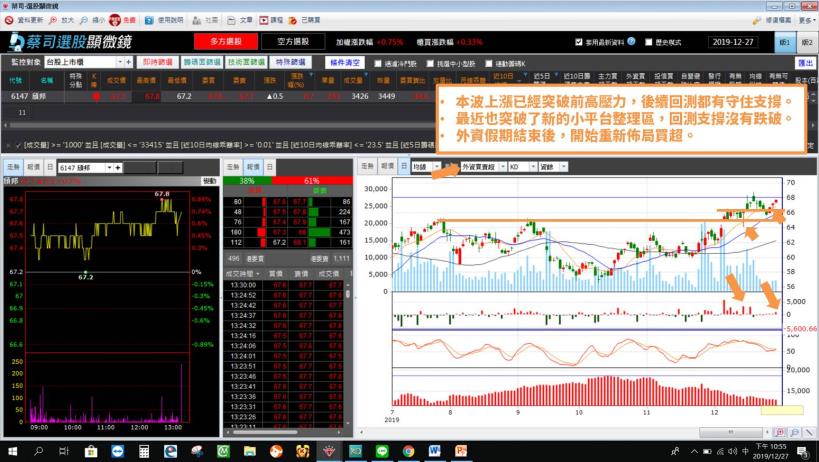Click the 籌碼面篩選 button
Viewport: 819px width, 462px height.
click(x=202, y=62)
